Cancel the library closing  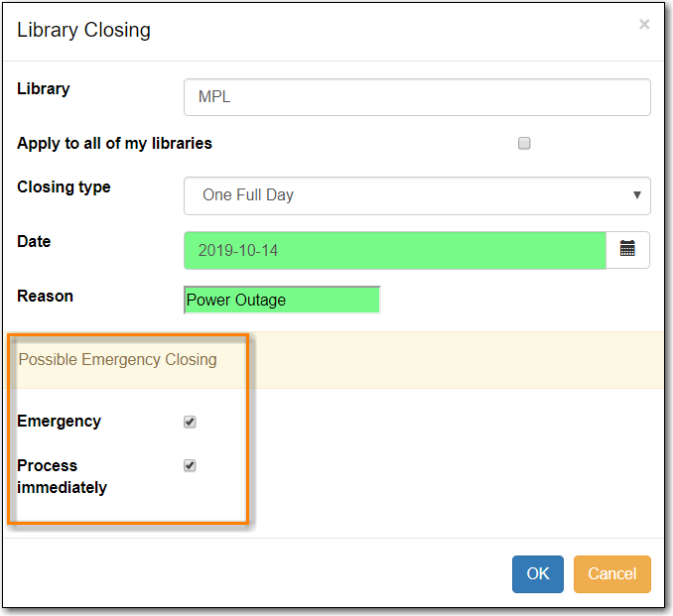611,573
